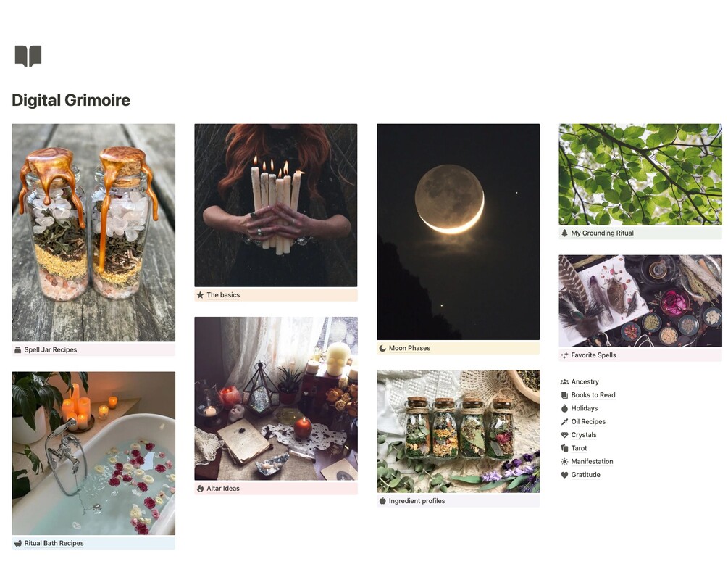728x580 pixels.
Task: Click the gem icon beside Crystals
Action: point(564,435)
